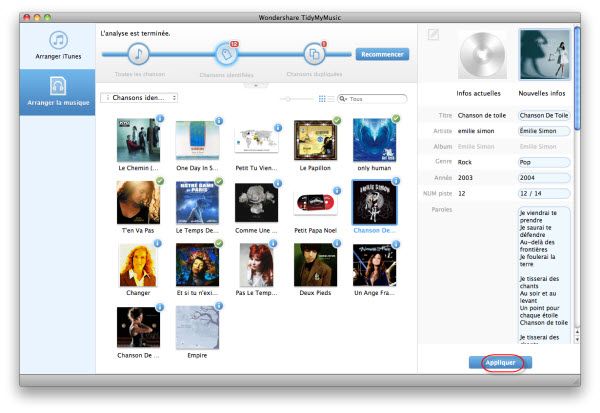The image size is (600, 413).
Task: Click the Chansons dupliquées step icon
Action: click(314, 54)
